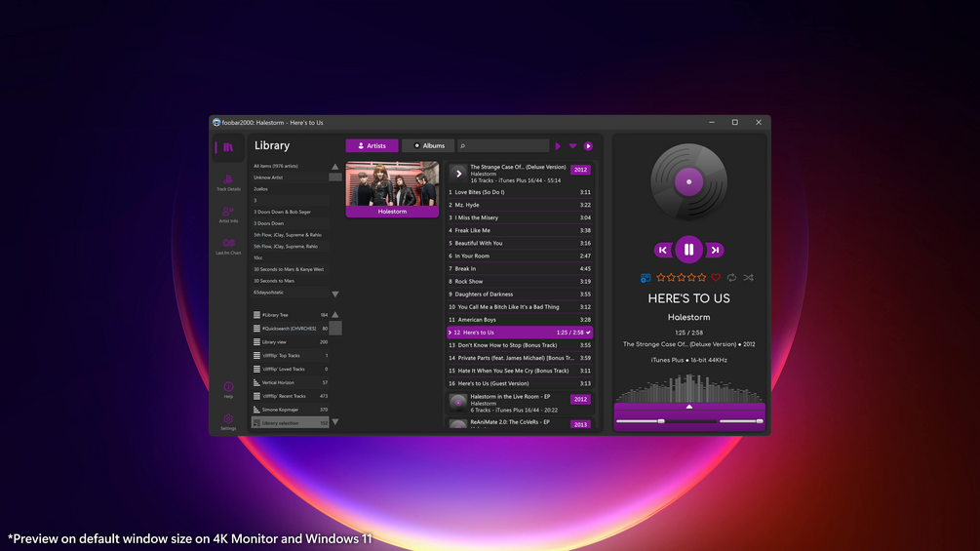
Task: Select track 2 Mz. Hyde
Action: 520,205
